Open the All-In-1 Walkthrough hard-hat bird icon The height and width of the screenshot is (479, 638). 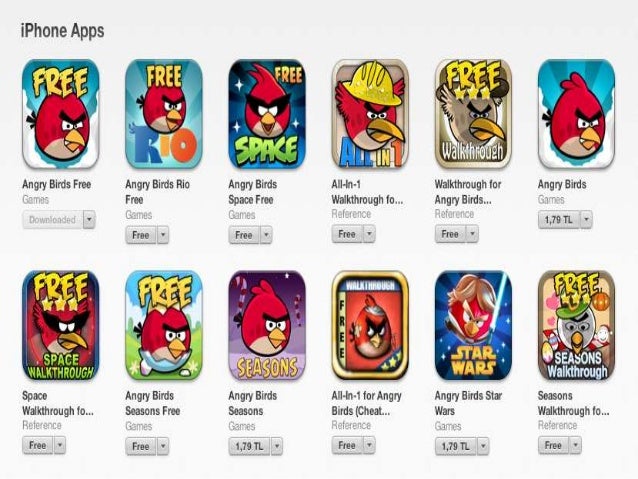point(370,114)
